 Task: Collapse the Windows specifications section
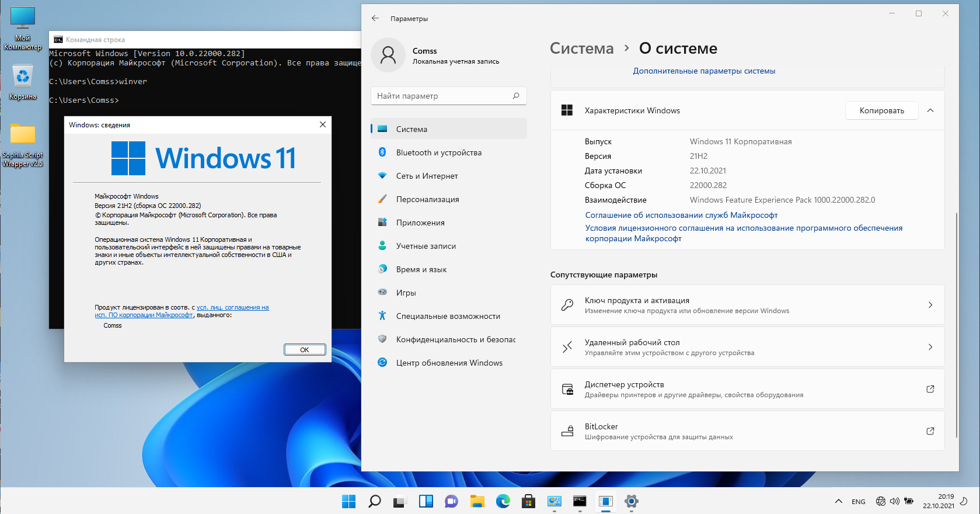pos(930,110)
